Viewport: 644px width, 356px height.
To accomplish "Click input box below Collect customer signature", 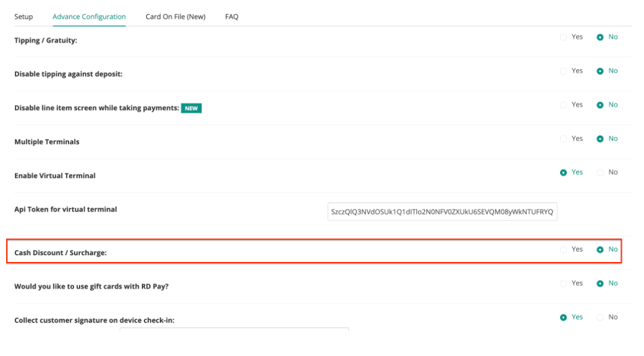I will (x=234, y=329).
